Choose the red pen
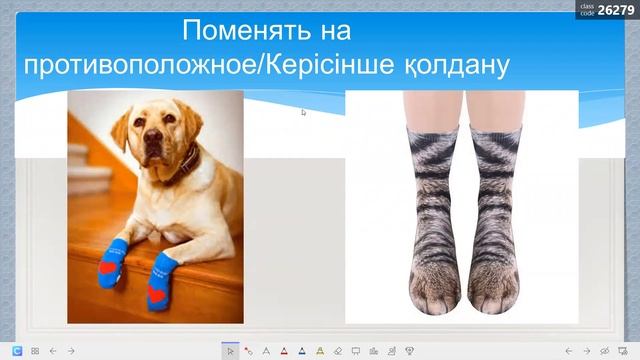 (284, 351)
